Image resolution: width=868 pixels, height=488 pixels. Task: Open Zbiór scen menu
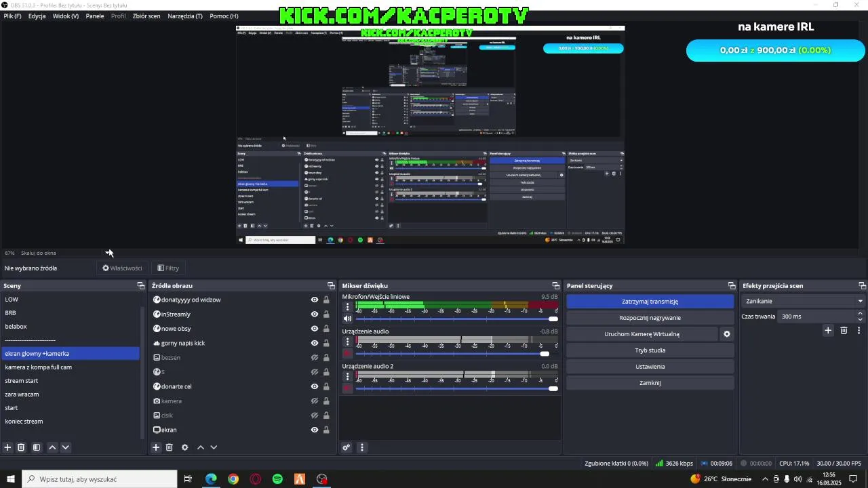click(x=146, y=16)
